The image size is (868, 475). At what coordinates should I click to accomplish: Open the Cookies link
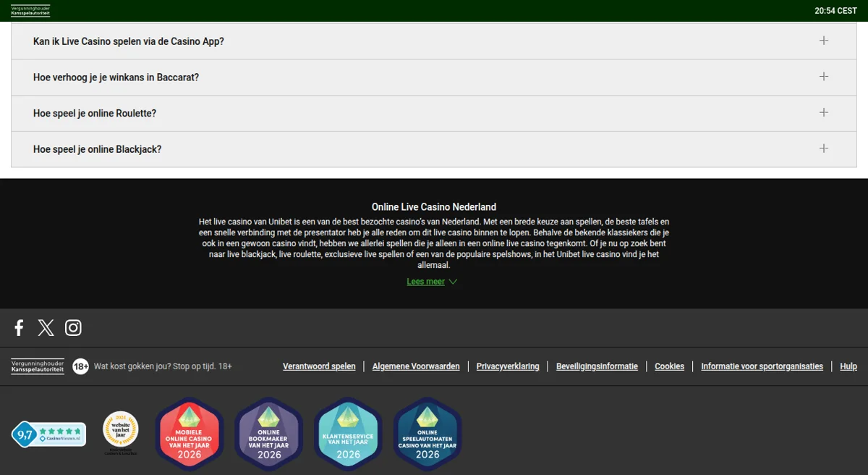[669, 366]
